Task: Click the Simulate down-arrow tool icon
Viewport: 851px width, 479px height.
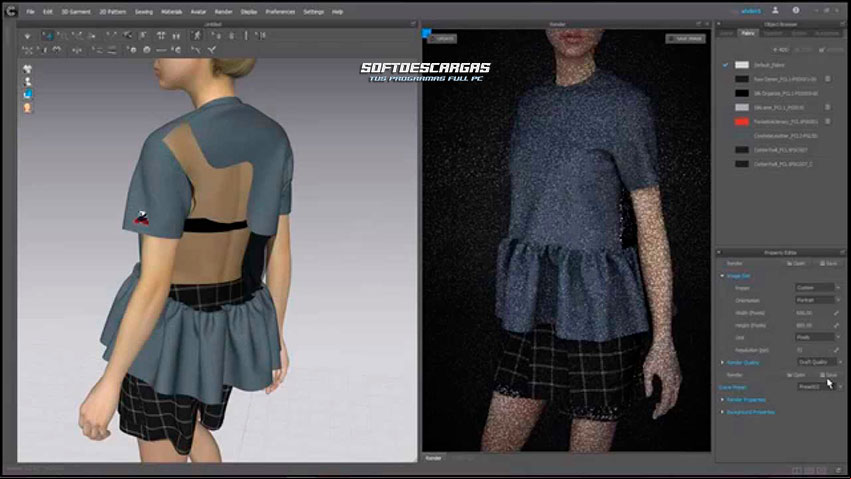Action: [x=28, y=36]
